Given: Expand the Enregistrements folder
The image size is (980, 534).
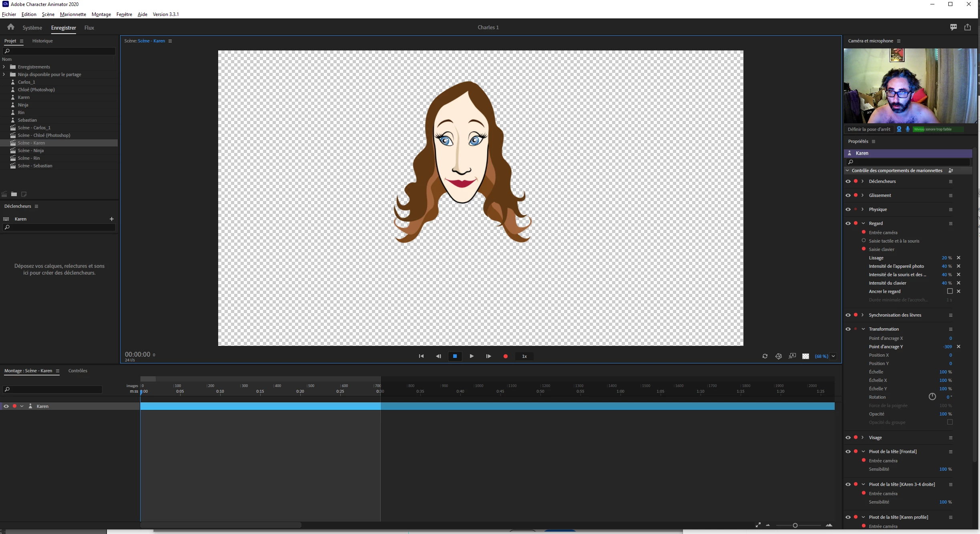Looking at the screenshot, I should click(4, 67).
